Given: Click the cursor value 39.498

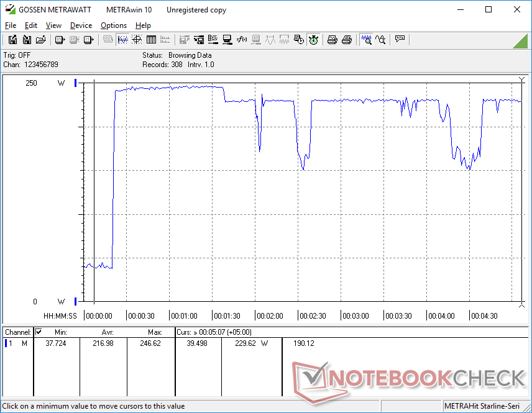Looking at the screenshot, I should pyautogui.click(x=197, y=343).
